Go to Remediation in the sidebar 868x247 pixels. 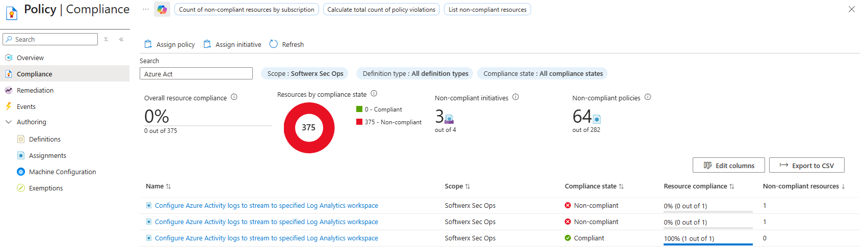tap(35, 91)
